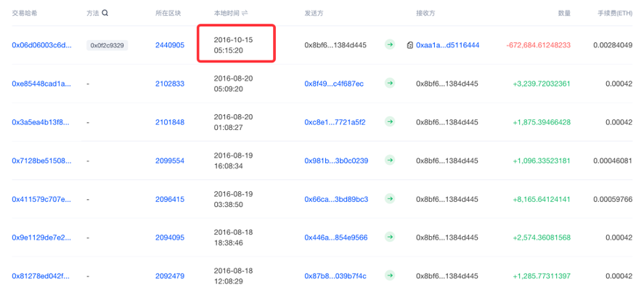Open transaction hash 0xe85448cad1a...
The image size is (644, 287).
(x=42, y=84)
